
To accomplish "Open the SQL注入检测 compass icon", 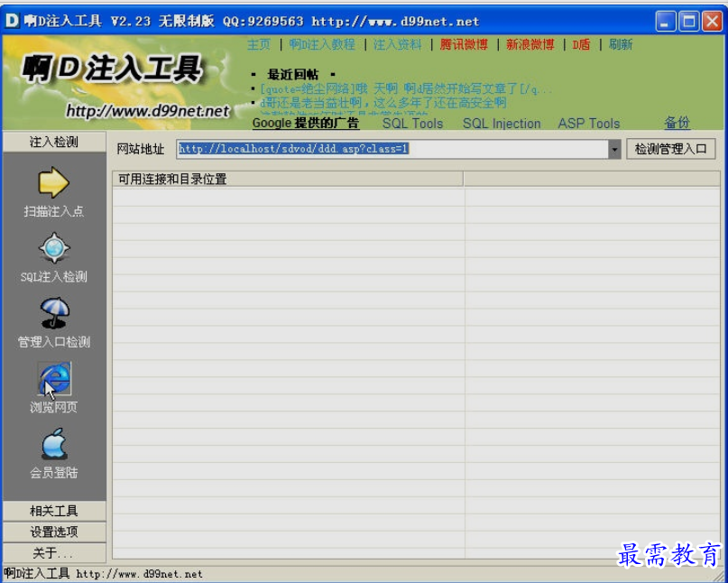I will click(x=54, y=248).
